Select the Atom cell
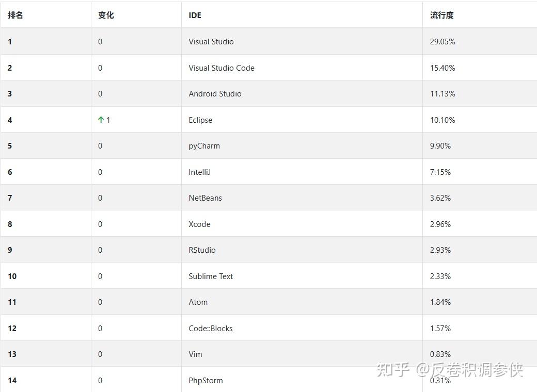 [198, 302]
